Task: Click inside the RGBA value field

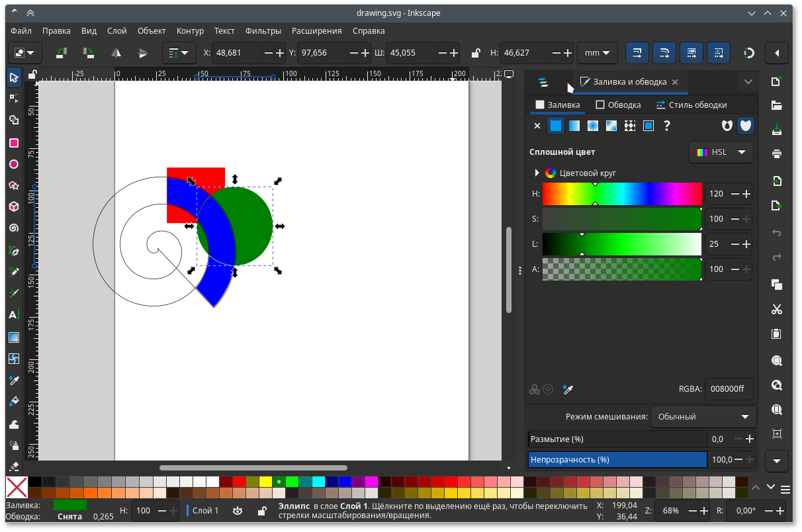Action: click(729, 389)
